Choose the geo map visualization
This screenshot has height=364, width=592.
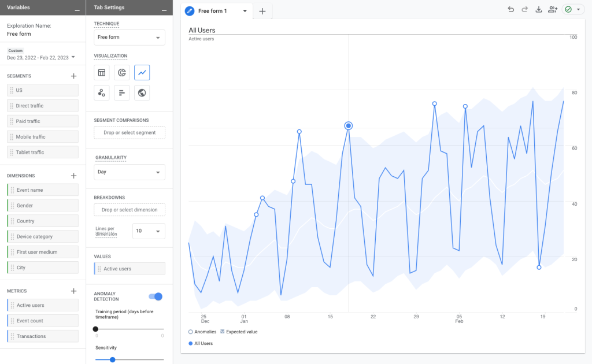[x=142, y=92]
